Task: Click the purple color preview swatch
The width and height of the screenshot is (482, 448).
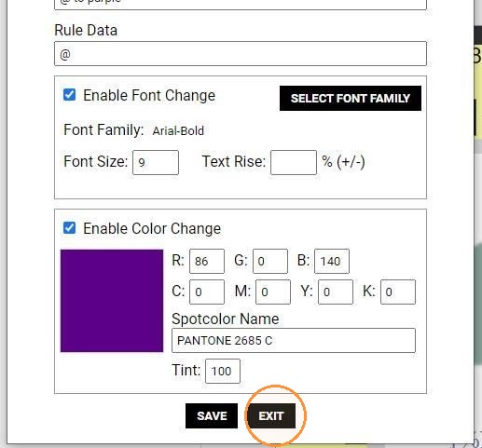Action: tap(112, 301)
